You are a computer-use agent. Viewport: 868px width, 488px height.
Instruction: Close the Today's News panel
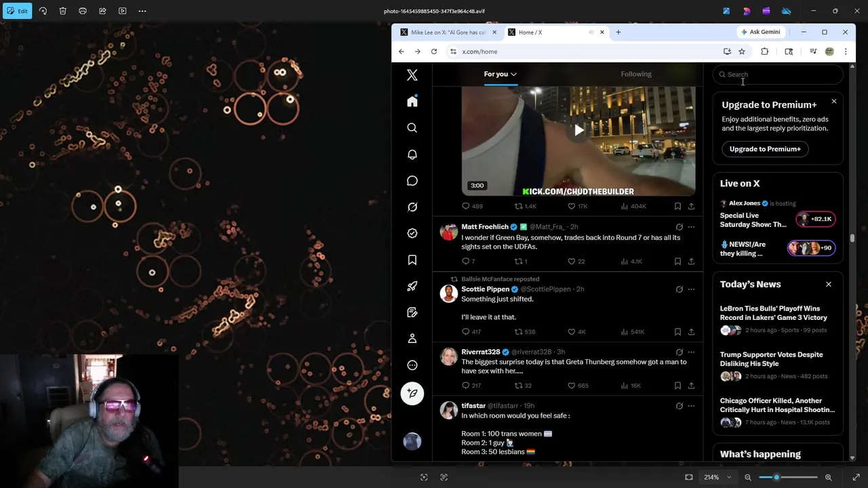point(829,284)
